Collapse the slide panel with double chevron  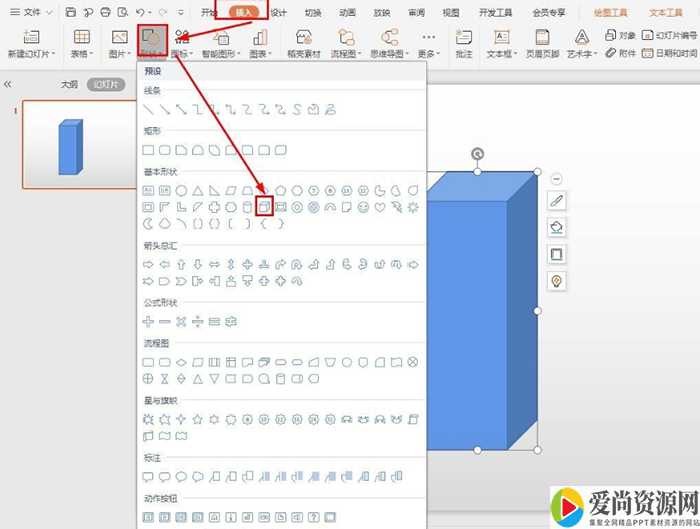8,85
